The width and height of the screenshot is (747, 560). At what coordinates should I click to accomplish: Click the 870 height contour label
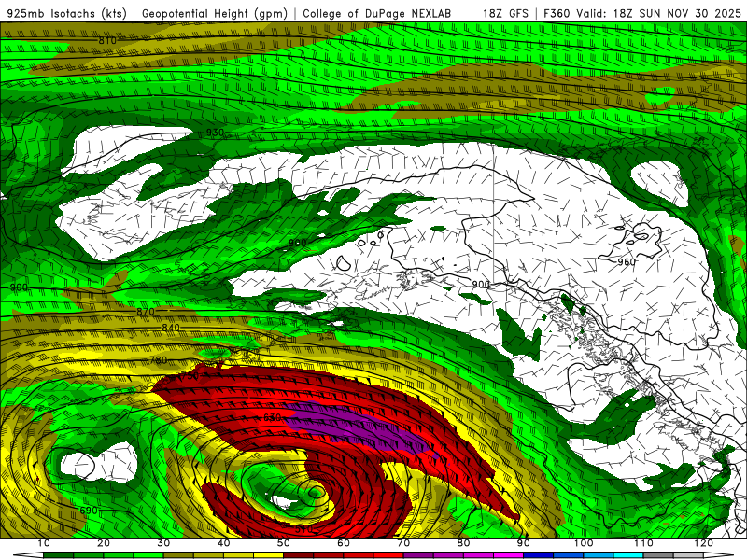(x=146, y=312)
